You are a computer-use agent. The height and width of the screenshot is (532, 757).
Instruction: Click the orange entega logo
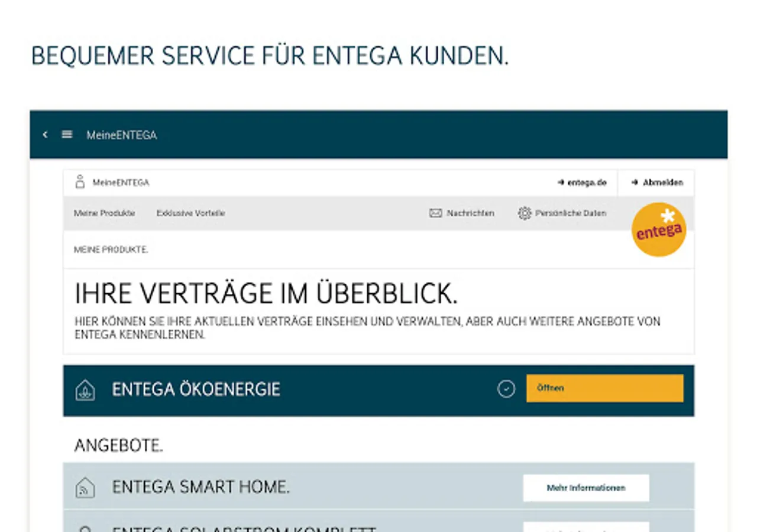coord(659,229)
